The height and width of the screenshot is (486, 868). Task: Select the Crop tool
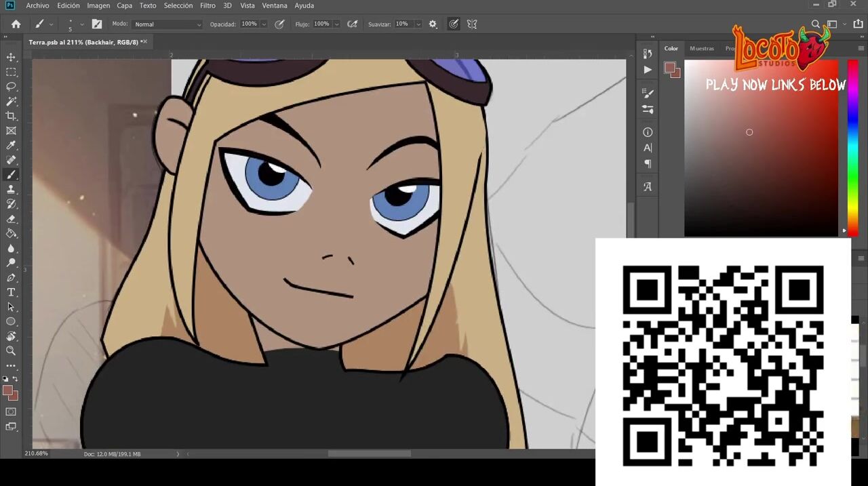[x=11, y=116]
